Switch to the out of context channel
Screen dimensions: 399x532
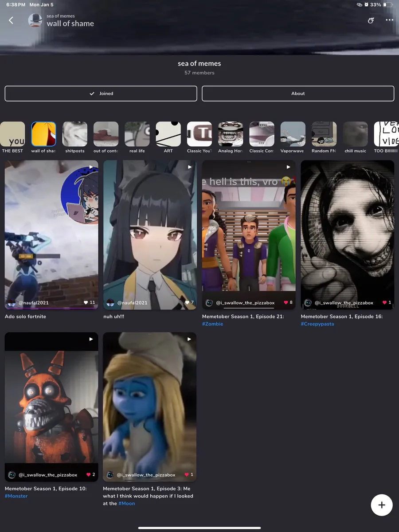point(106,138)
